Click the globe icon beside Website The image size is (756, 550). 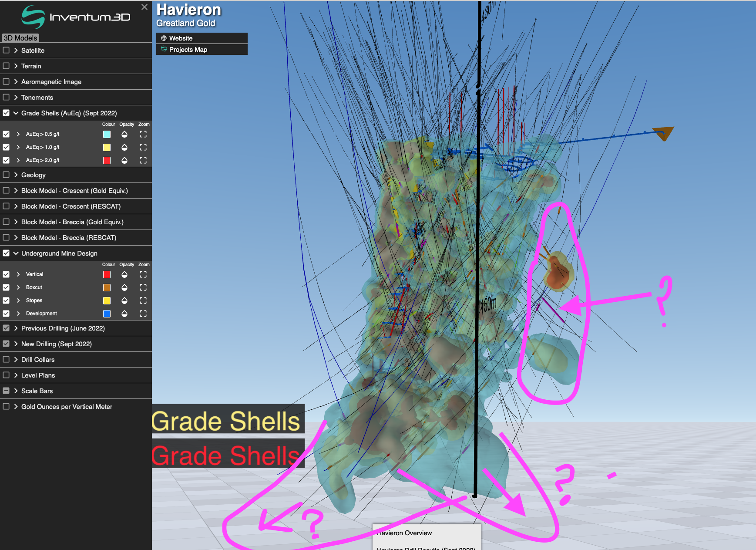click(x=164, y=38)
